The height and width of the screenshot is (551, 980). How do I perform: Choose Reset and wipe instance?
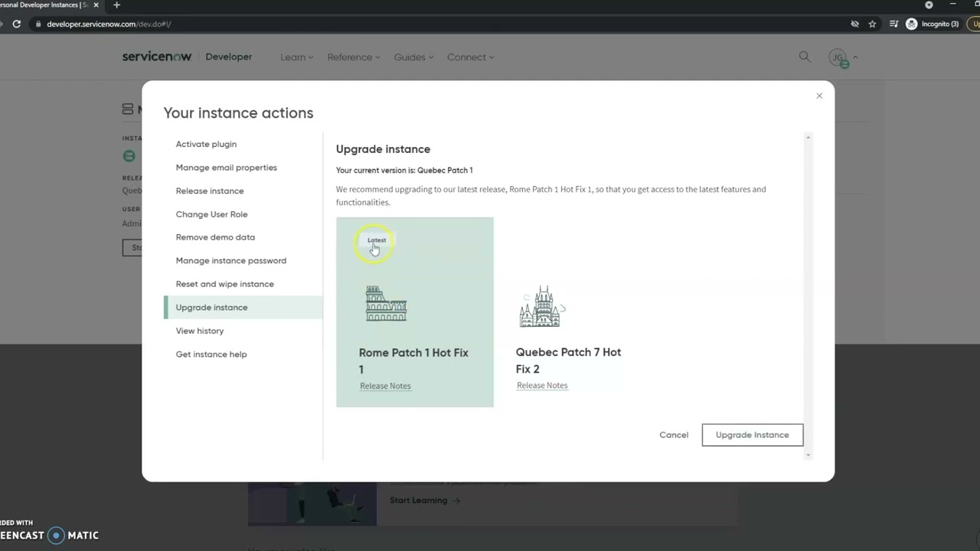[x=224, y=284]
